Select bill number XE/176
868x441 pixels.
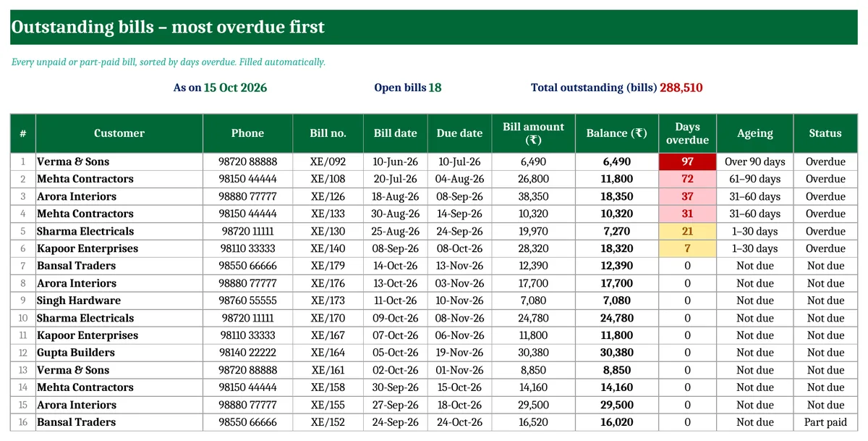click(328, 283)
